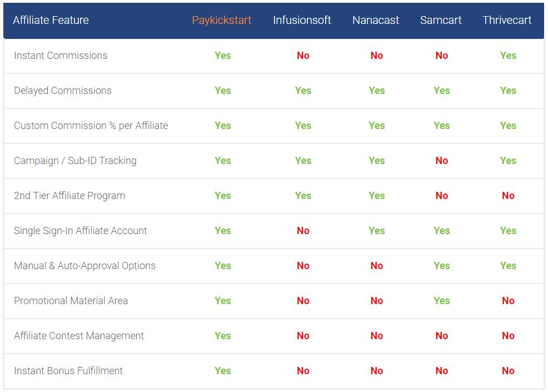Click Instant Bonus Fulfillment row label
548x392 pixels.
(68, 371)
